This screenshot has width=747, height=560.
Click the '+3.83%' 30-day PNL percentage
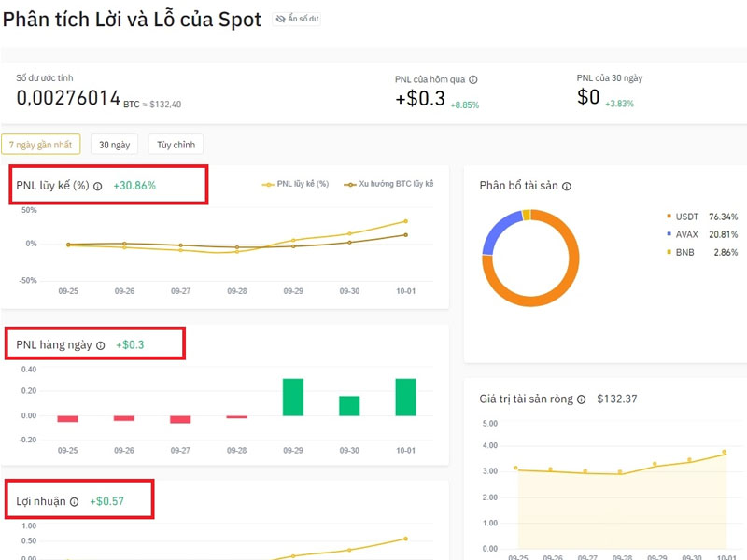click(x=619, y=104)
